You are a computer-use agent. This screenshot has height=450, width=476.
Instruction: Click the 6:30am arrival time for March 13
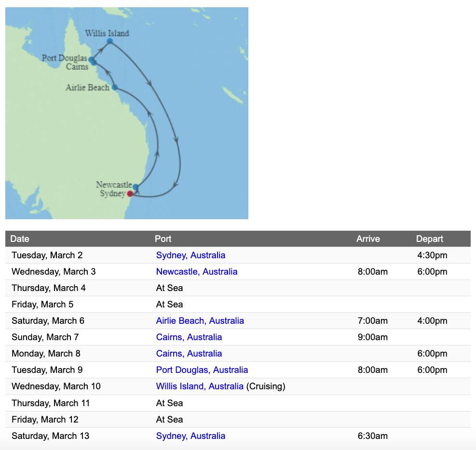coord(372,436)
